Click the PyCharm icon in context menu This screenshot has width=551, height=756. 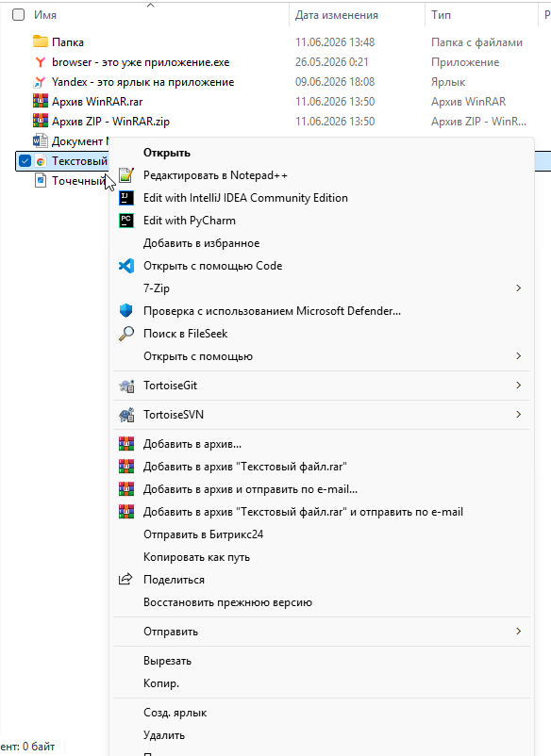click(x=126, y=221)
